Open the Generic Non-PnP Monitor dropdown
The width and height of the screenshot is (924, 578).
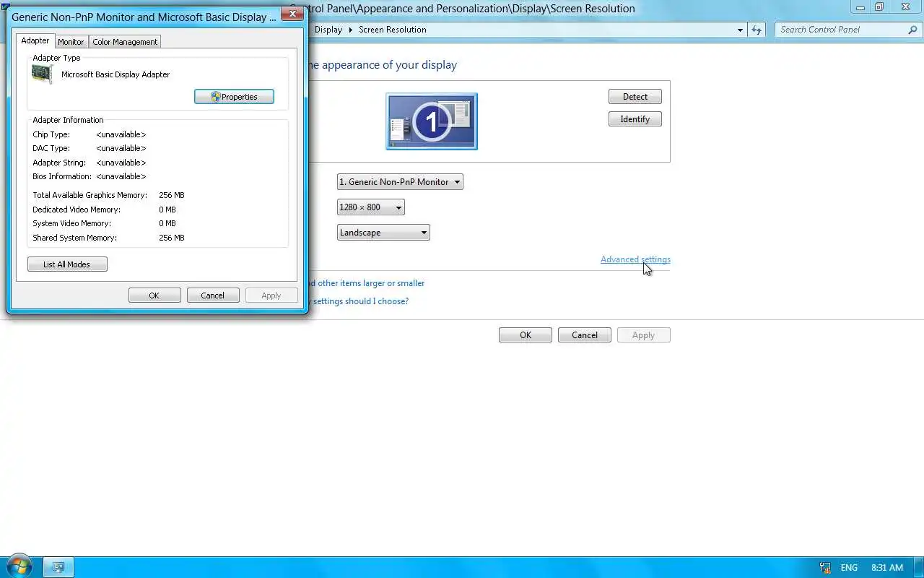click(400, 182)
